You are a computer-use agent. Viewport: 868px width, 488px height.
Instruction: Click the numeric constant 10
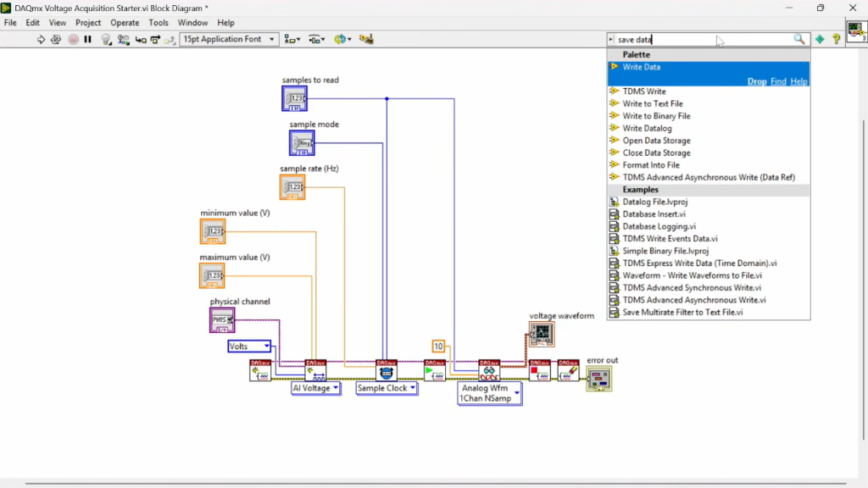[438, 347]
